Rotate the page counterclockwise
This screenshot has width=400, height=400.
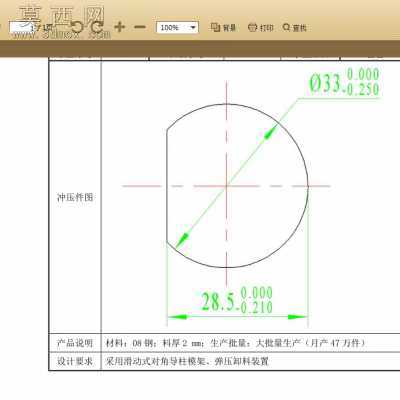pyautogui.click(x=77, y=27)
